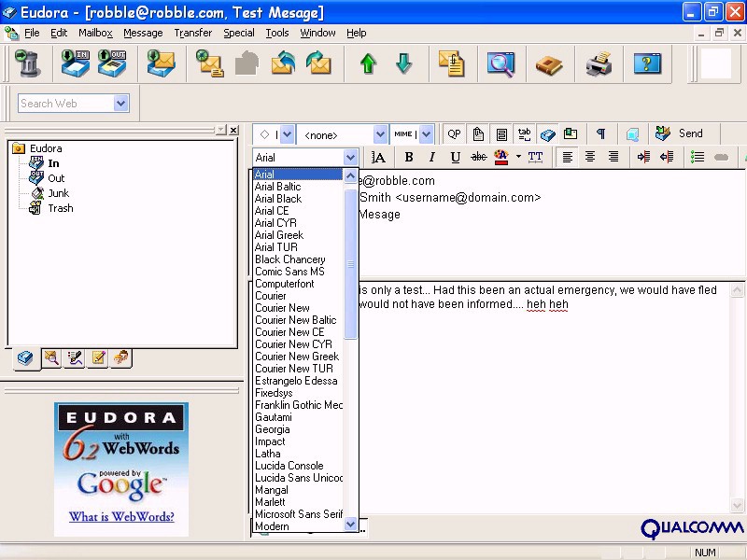Screen dimensions: 747x560
Task: Go to next message with down arrow
Action: [403, 63]
